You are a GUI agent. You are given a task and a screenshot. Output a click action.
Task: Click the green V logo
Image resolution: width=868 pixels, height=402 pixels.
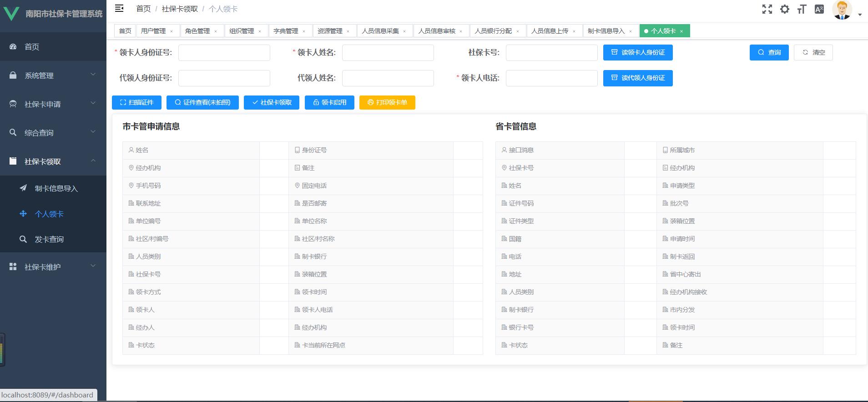(x=11, y=13)
